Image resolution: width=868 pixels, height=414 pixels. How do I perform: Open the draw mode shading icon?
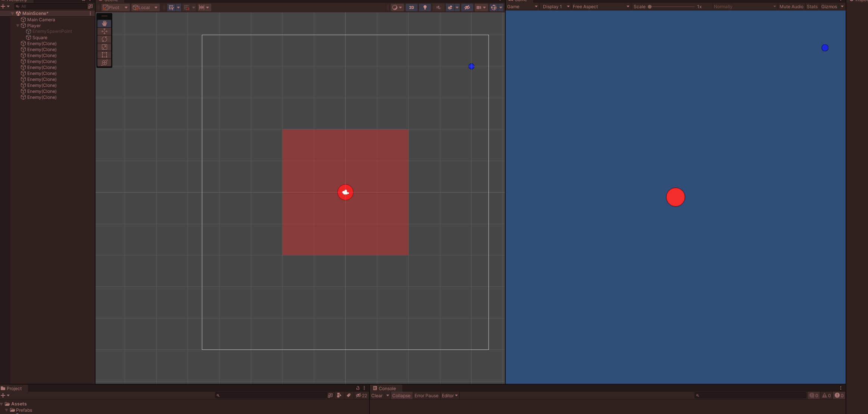(397, 7)
